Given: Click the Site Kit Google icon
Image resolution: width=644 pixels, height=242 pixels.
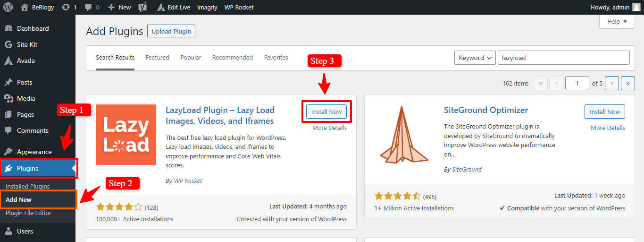Looking at the screenshot, I should click(8, 44).
